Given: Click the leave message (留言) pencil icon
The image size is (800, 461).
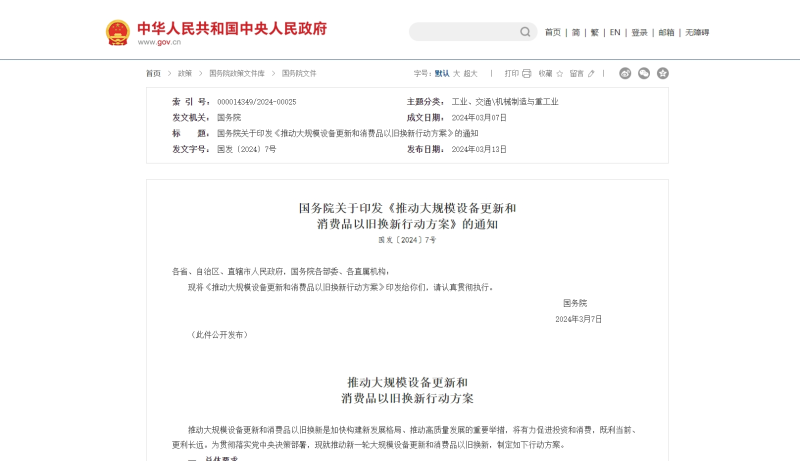Looking at the screenshot, I should coord(591,73).
